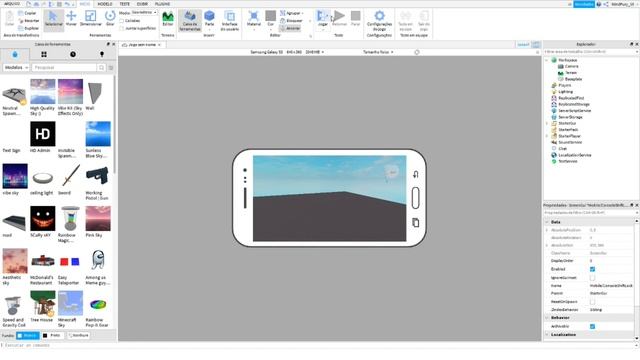Collapse the Workspace tree node
Screen dimensions: 640x360
click(x=547, y=60)
